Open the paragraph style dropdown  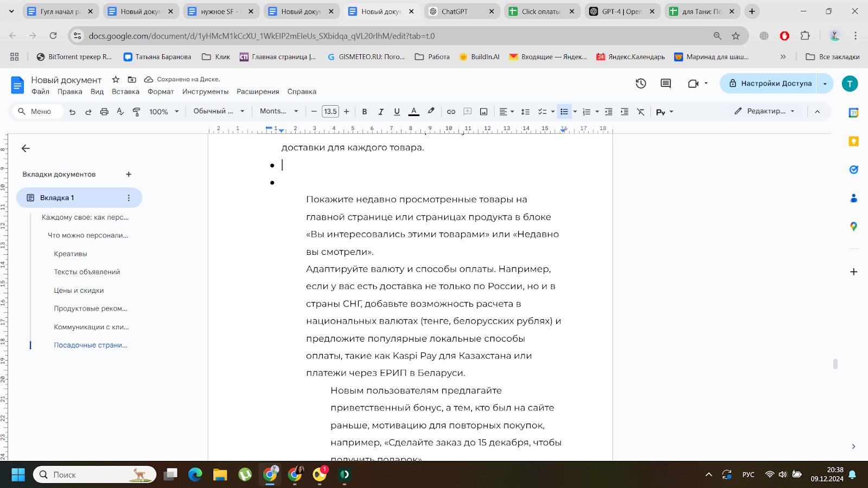click(219, 111)
